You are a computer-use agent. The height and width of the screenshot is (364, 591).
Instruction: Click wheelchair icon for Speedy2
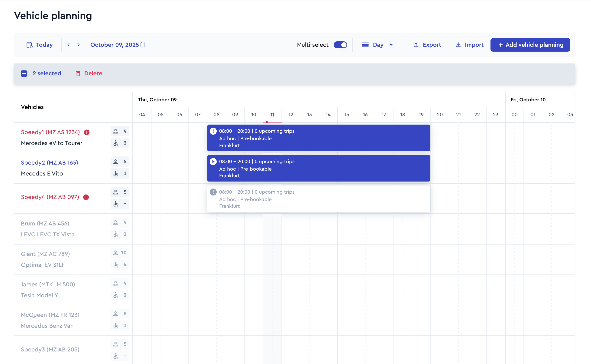click(116, 174)
